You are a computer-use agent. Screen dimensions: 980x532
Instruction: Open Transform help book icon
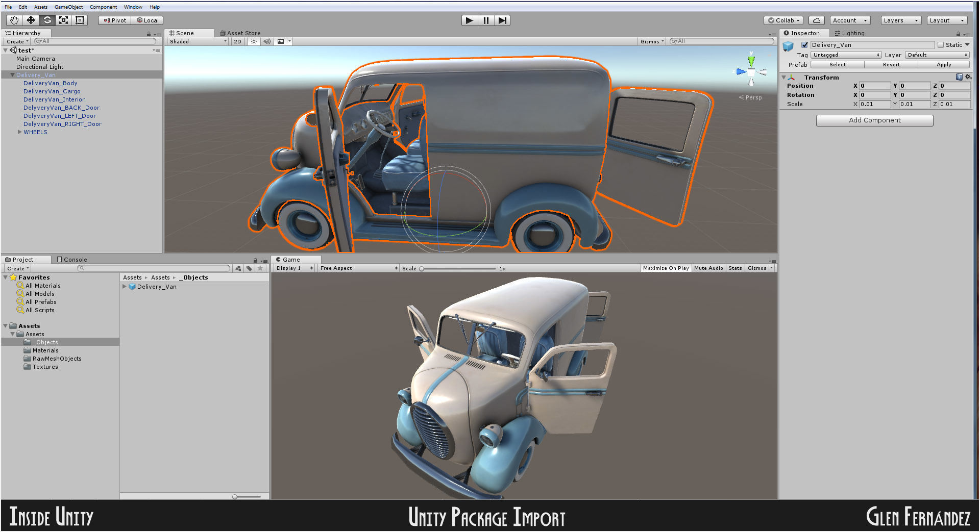coord(959,77)
